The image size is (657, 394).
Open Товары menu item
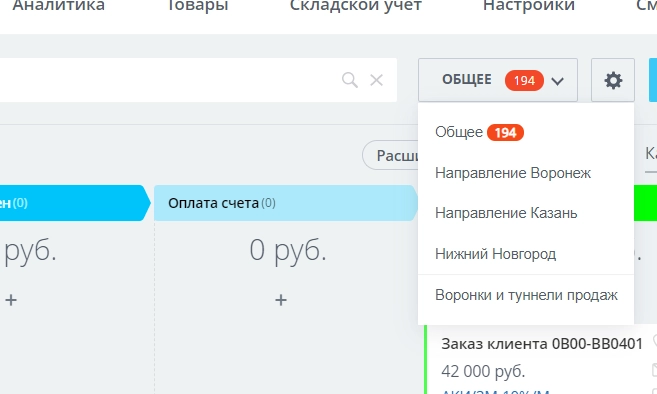click(197, 6)
